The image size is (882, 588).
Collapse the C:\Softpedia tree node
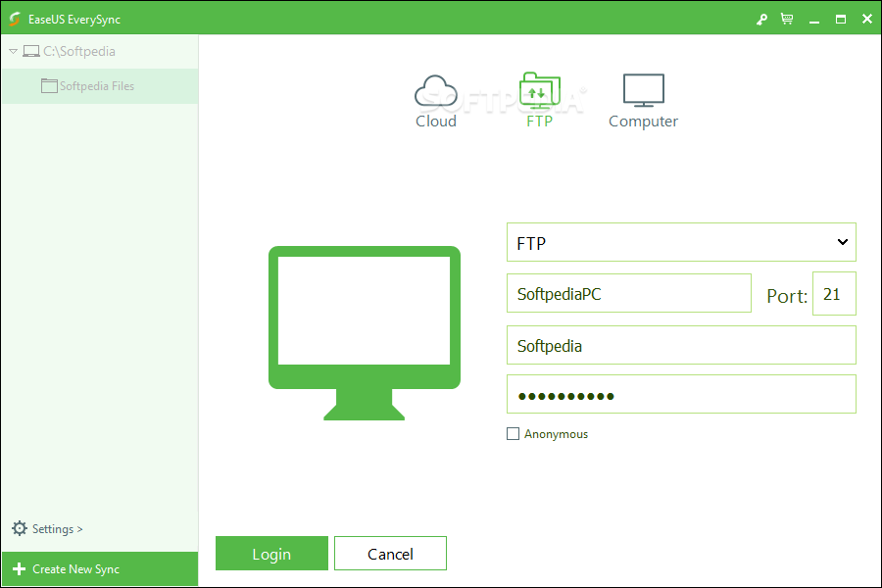click(13, 51)
